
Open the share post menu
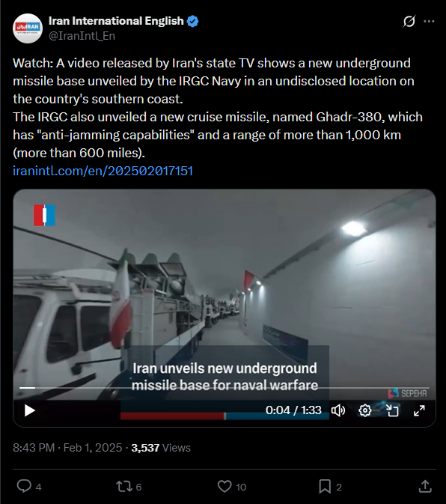tap(425, 486)
